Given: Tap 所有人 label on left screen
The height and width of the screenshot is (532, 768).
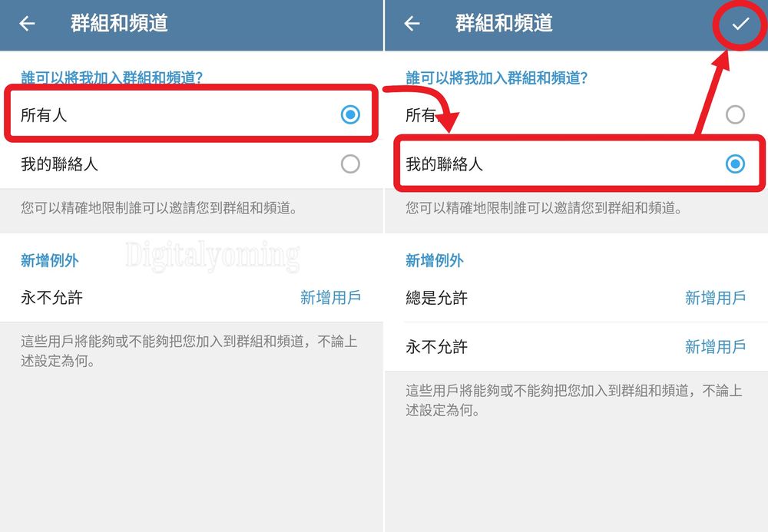Looking at the screenshot, I should point(44,115).
